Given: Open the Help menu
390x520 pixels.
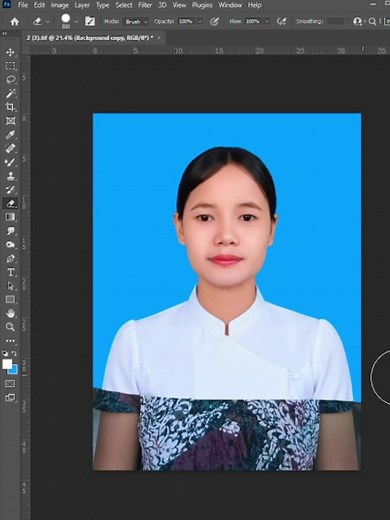Looking at the screenshot, I should [254, 5].
